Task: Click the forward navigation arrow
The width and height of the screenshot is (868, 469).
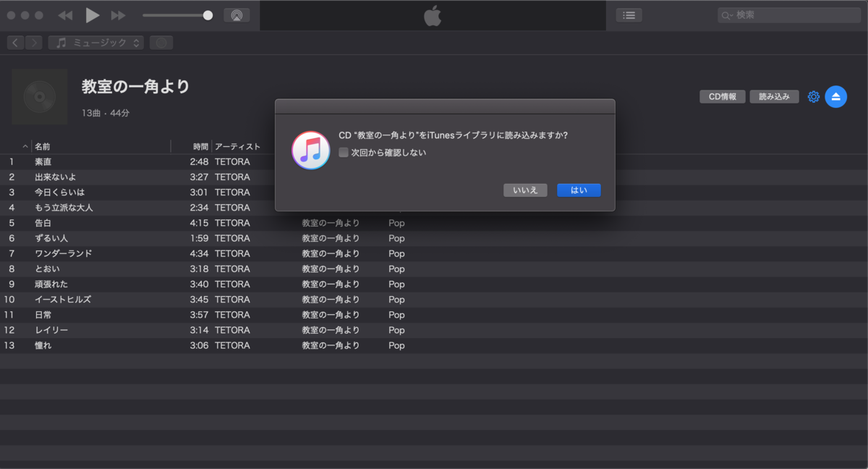Action: click(x=33, y=42)
